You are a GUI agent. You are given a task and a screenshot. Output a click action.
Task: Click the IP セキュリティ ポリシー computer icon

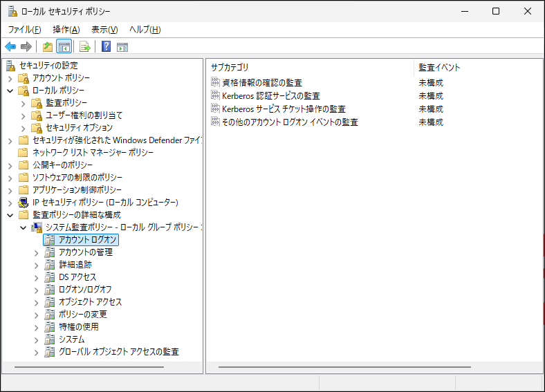coord(24,203)
